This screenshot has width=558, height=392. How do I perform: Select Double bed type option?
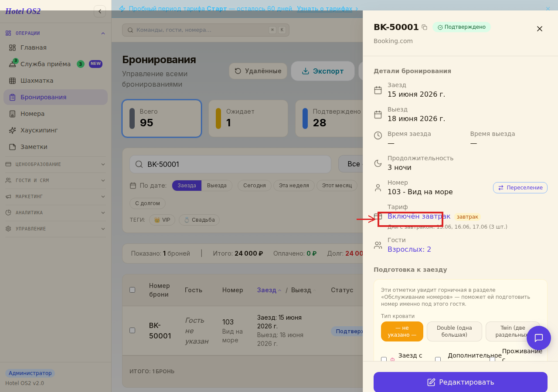point(454,331)
